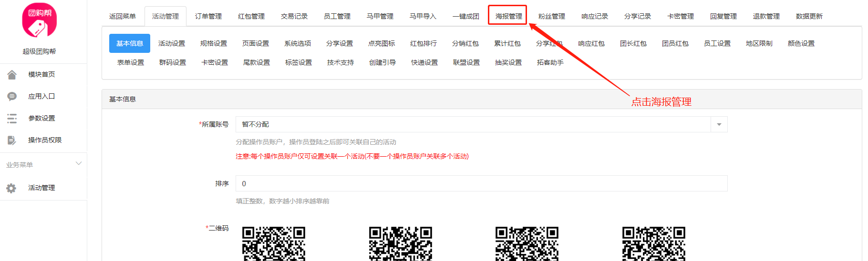Click the chat bubble icon beside 应用入口
Viewport: 868px width, 261px height.
pos(12,97)
